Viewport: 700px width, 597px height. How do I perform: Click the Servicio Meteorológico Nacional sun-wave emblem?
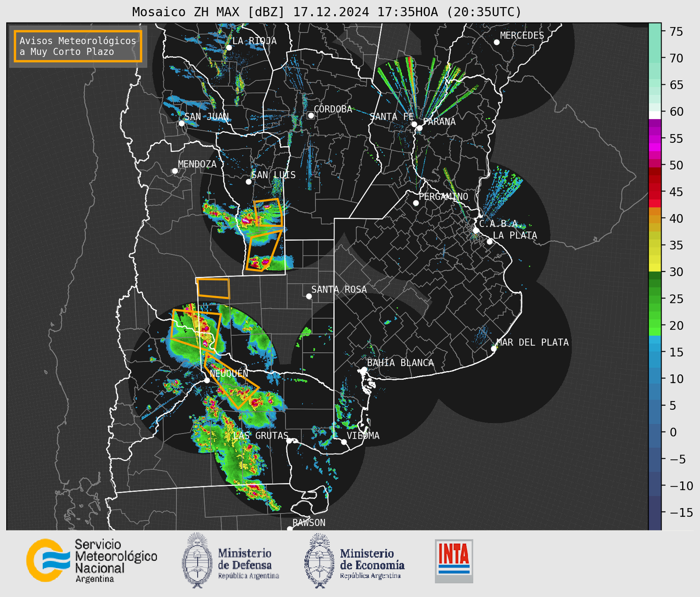point(48,560)
